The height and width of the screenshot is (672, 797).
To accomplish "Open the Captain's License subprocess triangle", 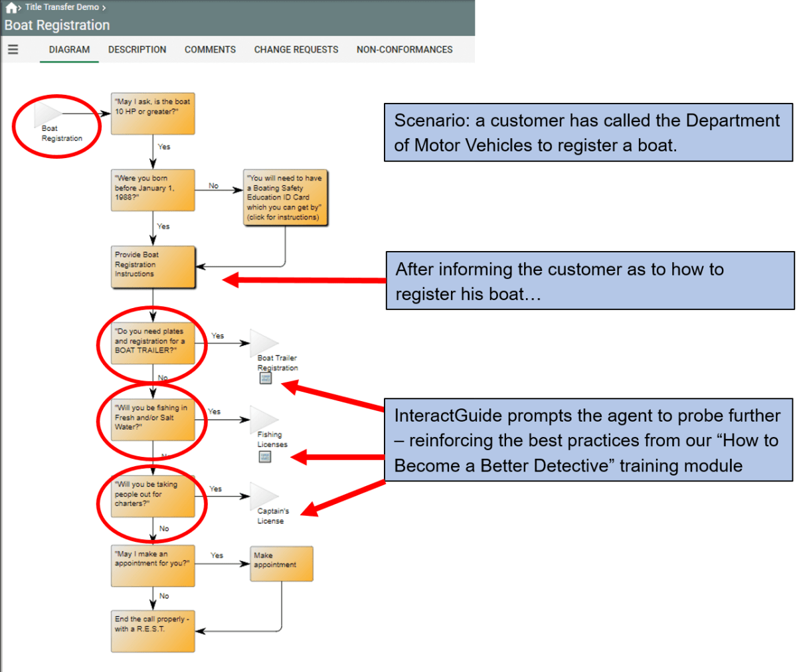I will [x=264, y=495].
